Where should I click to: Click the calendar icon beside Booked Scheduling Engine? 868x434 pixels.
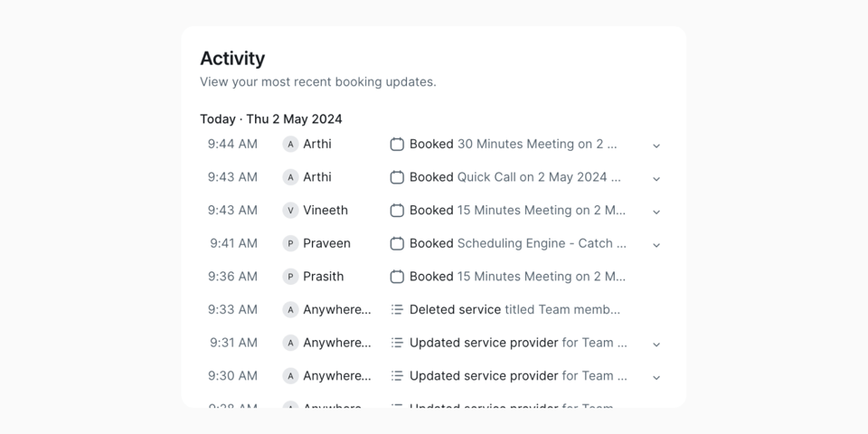397,243
